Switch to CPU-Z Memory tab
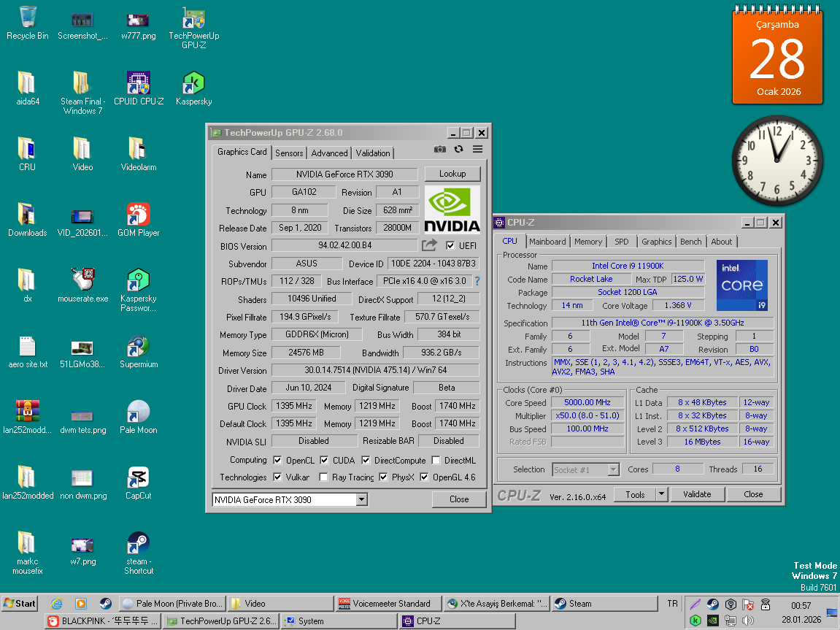This screenshot has width=840, height=630. pyautogui.click(x=588, y=242)
